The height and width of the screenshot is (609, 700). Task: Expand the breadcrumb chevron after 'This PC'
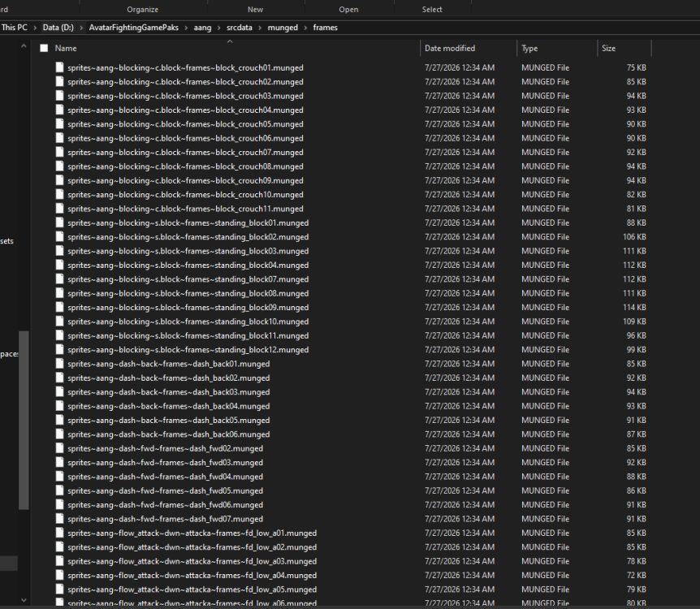coord(35,28)
